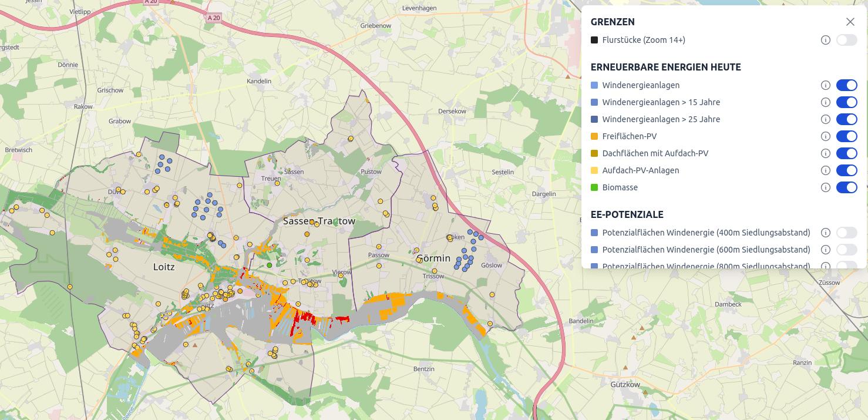868x420 pixels.
Task: Show info for Freiflächen-PV layer
Action: pyautogui.click(x=825, y=136)
